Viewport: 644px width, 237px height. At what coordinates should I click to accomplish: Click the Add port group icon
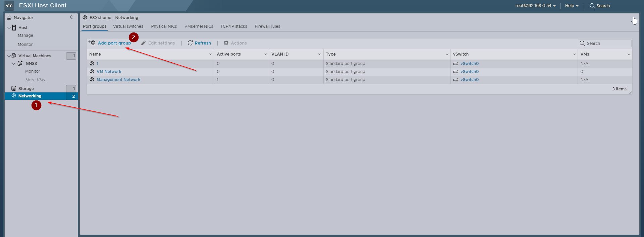coord(92,43)
